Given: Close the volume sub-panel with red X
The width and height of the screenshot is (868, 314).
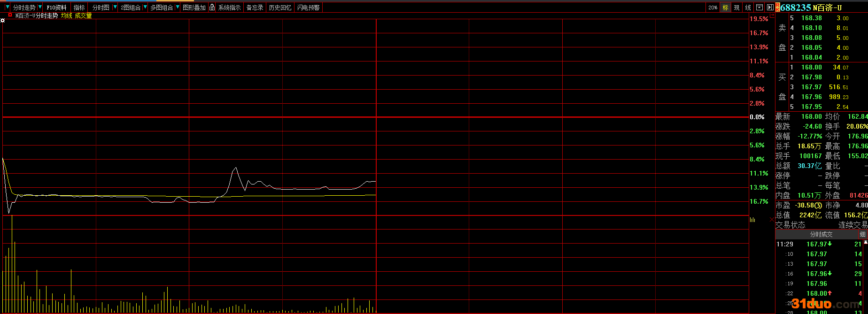Looking at the screenshot, I should click(772, 220).
